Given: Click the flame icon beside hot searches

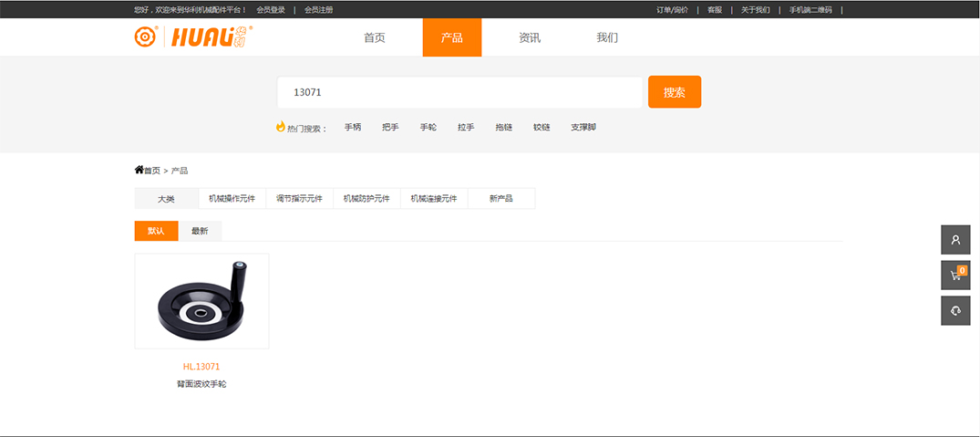Looking at the screenshot, I should 281,127.
